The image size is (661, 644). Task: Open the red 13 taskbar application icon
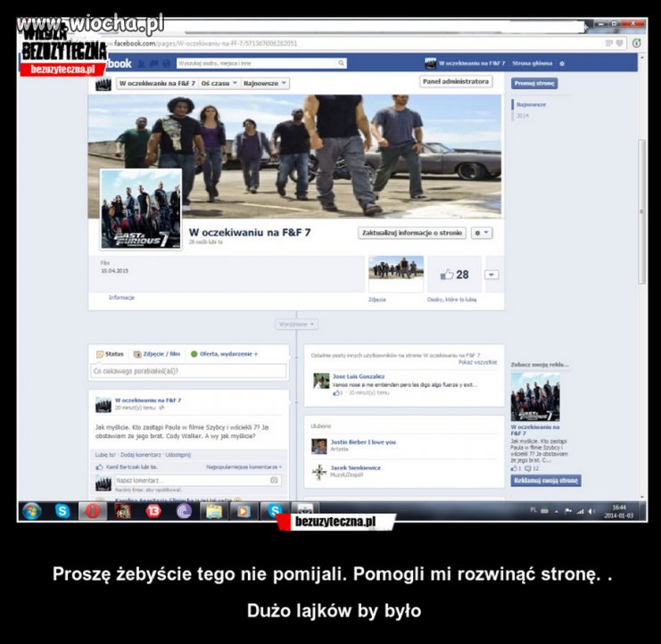[x=153, y=511]
